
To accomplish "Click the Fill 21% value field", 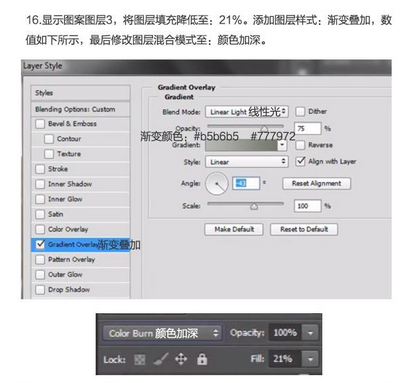I will pyautogui.click(x=285, y=359).
